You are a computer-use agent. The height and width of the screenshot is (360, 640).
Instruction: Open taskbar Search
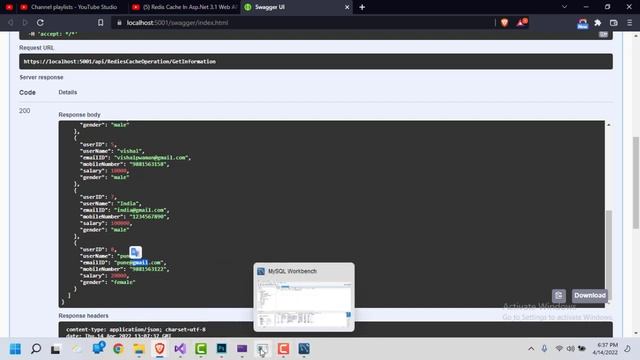pyautogui.click(x=36, y=349)
